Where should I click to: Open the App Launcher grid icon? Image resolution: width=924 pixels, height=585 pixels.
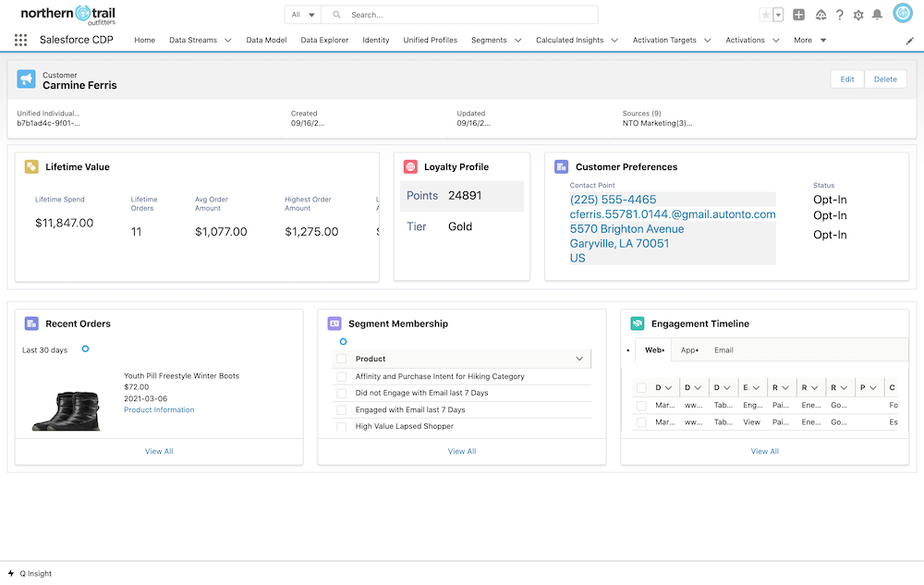pyautogui.click(x=20, y=40)
